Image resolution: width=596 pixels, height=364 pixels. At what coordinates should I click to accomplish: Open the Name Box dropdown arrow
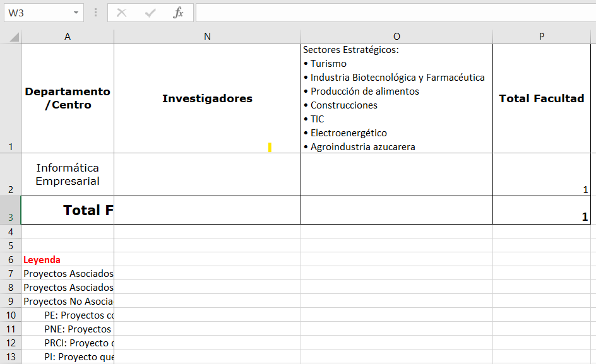76,13
